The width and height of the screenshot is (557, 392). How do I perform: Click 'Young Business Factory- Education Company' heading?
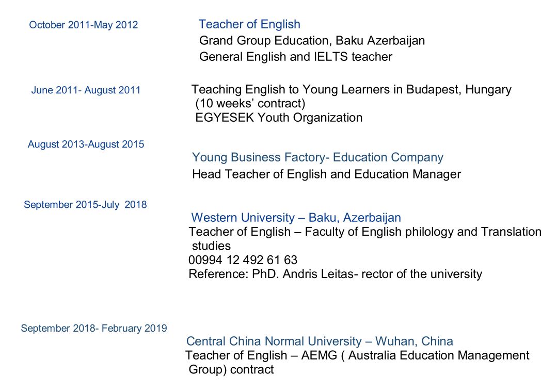pyautogui.click(x=317, y=157)
